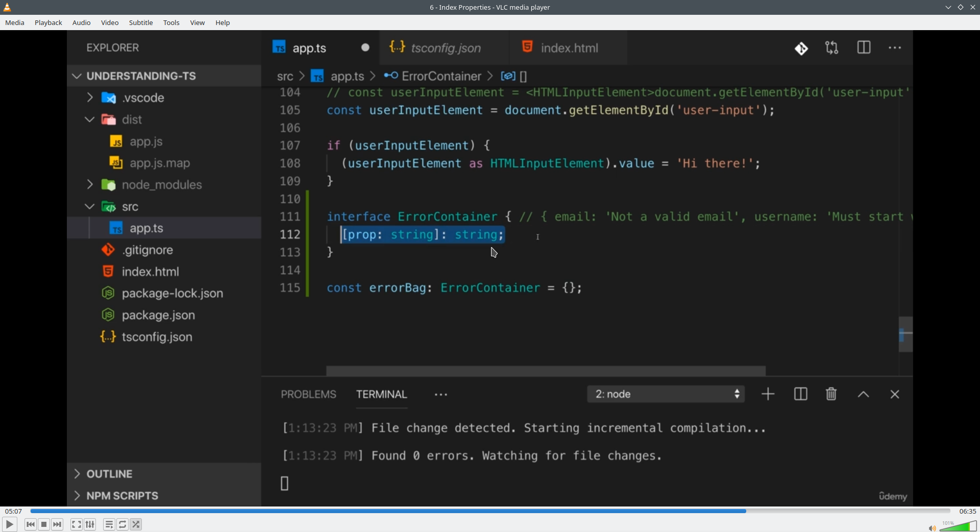The image size is (980, 532).
Task: Adjust the VLC volume slider
Action: [958, 526]
